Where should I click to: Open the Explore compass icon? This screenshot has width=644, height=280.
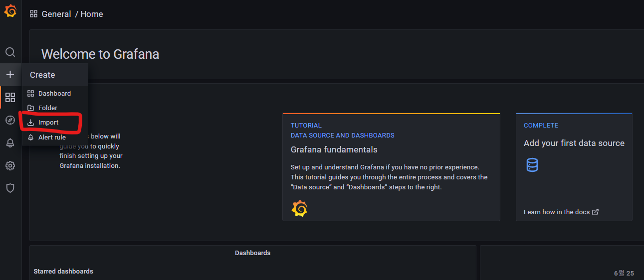pyautogui.click(x=10, y=120)
